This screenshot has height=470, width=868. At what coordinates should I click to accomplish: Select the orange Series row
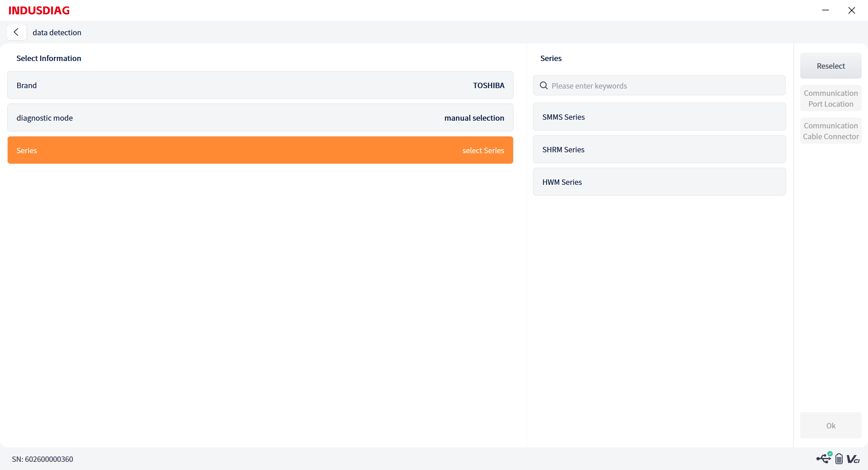(x=260, y=150)
